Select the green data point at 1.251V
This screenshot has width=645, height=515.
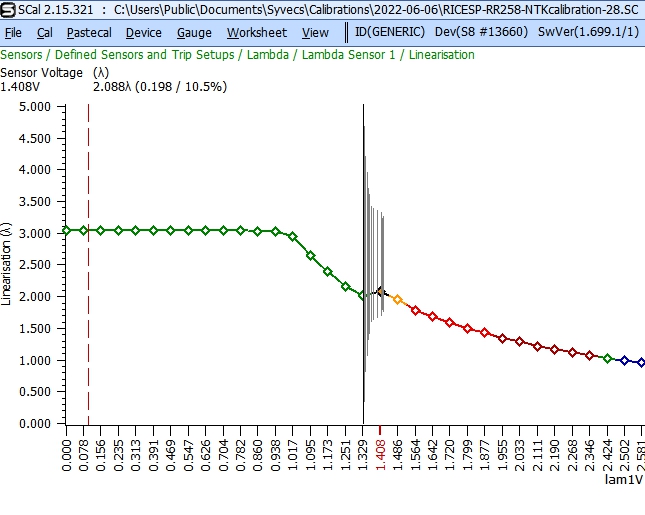[346, 286]
